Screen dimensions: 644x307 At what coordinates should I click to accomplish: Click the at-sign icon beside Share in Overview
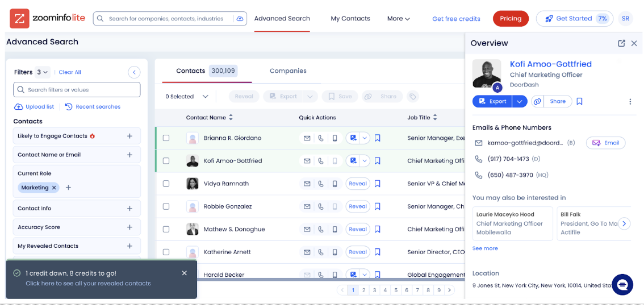pos(537,101)
